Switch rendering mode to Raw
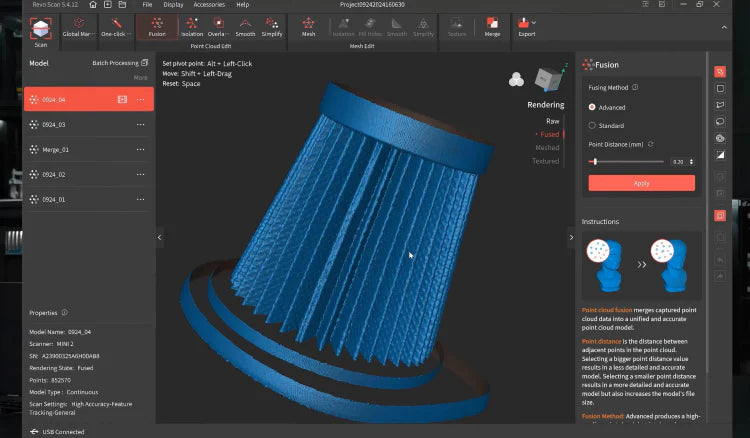750x438 pixels. [553, 120]
